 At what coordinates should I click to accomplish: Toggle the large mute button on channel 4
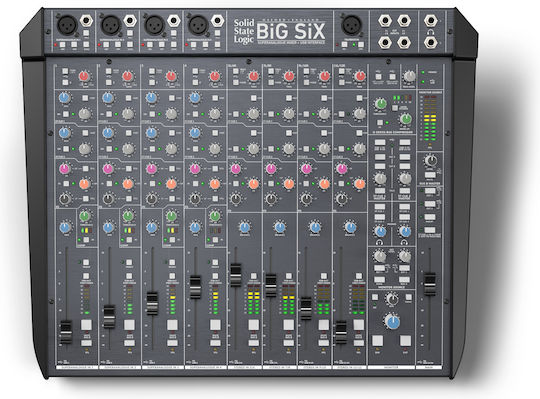pyautogui.click(x=215, y=325)
